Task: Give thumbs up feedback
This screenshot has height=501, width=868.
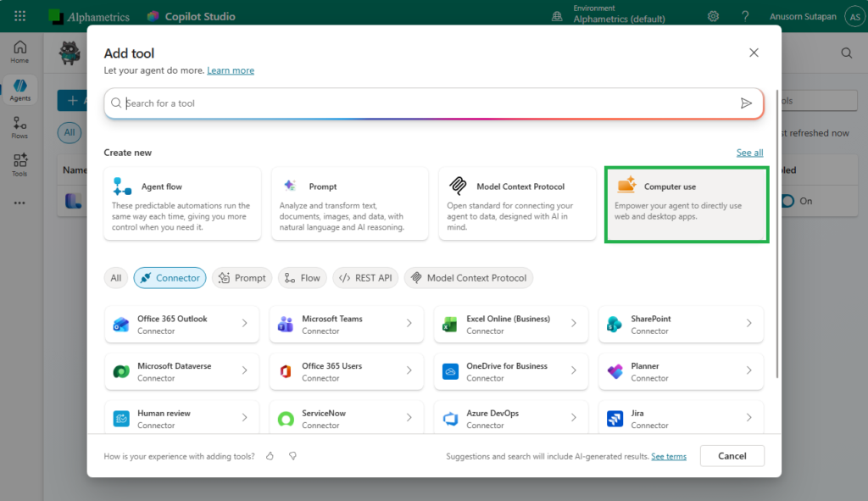Action: pos(270,456)
